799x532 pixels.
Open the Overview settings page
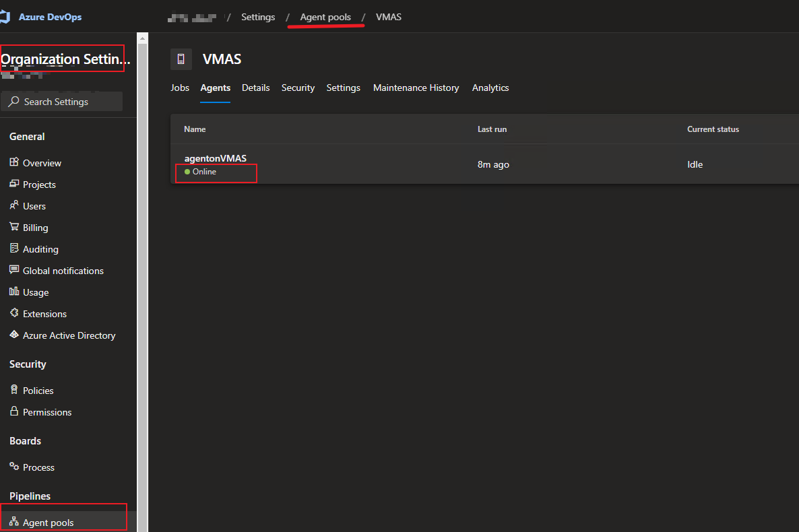click(42, 163)
